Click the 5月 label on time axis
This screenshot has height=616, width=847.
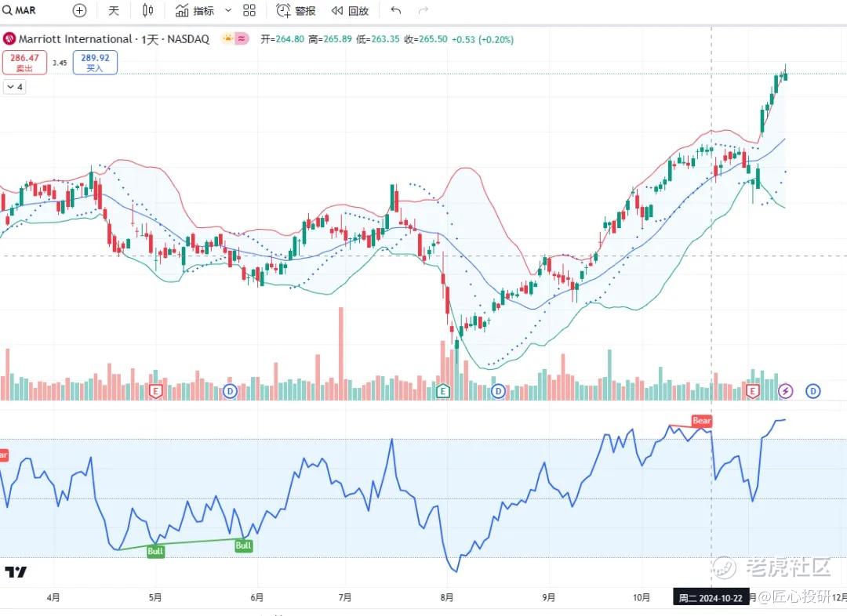click(x=155, y=597)
